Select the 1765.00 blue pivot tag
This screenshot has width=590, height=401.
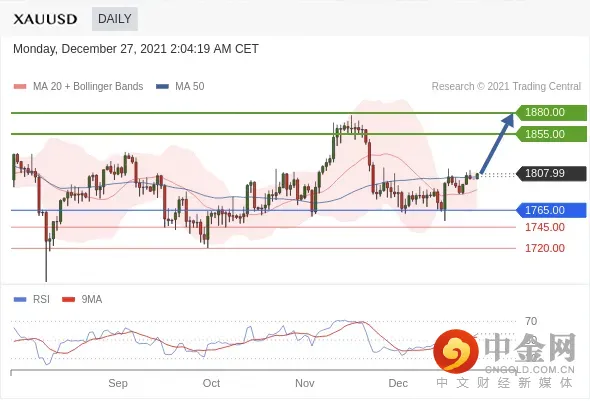(x=550, y=210)
